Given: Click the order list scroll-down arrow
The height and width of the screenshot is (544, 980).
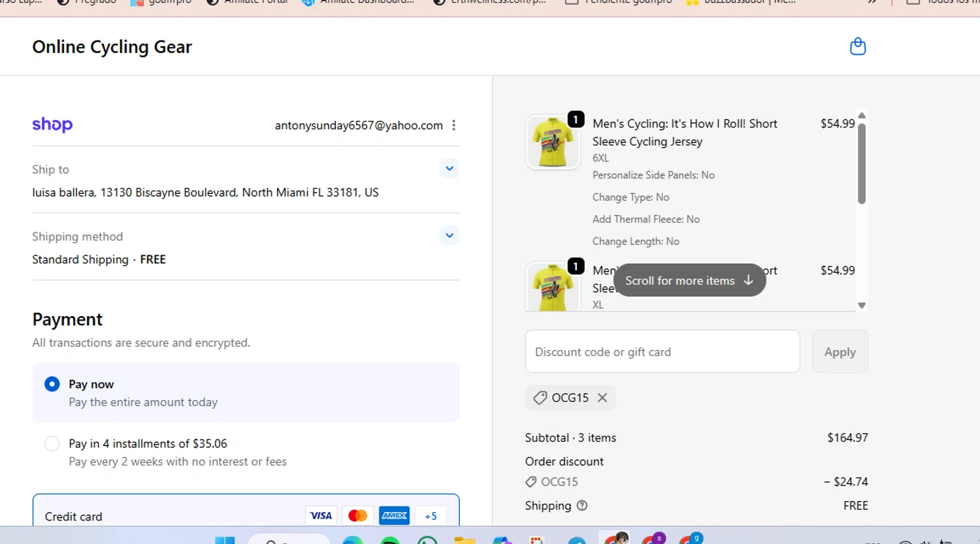Looking at the screenshot, I should 862,305.
